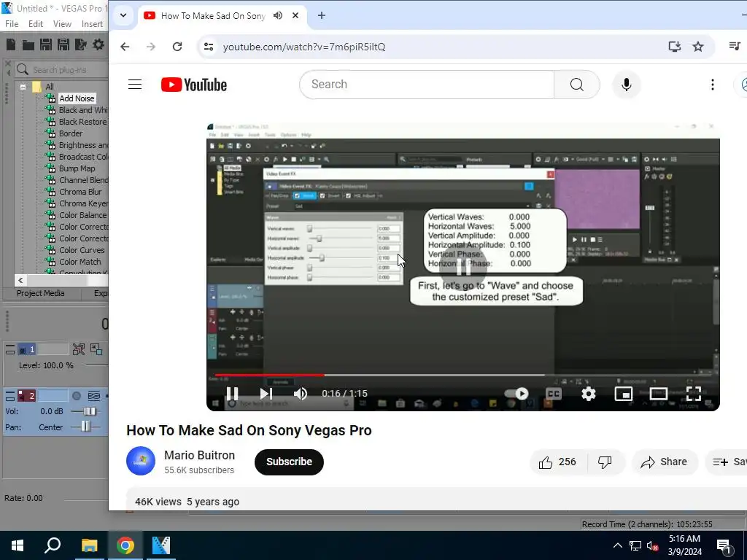Viewport: 747px width, 560px height.
Task: Click the YouTube search magnifier button
Action: [x=576, y=85]
